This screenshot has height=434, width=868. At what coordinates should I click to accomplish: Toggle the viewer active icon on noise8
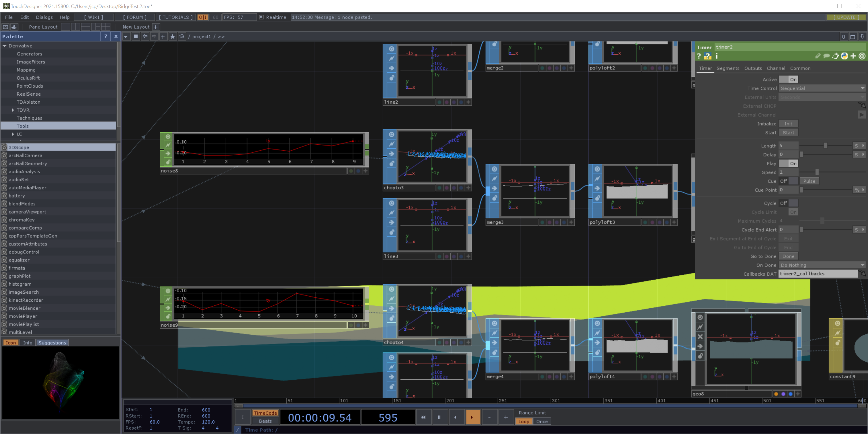coord(168,137)
